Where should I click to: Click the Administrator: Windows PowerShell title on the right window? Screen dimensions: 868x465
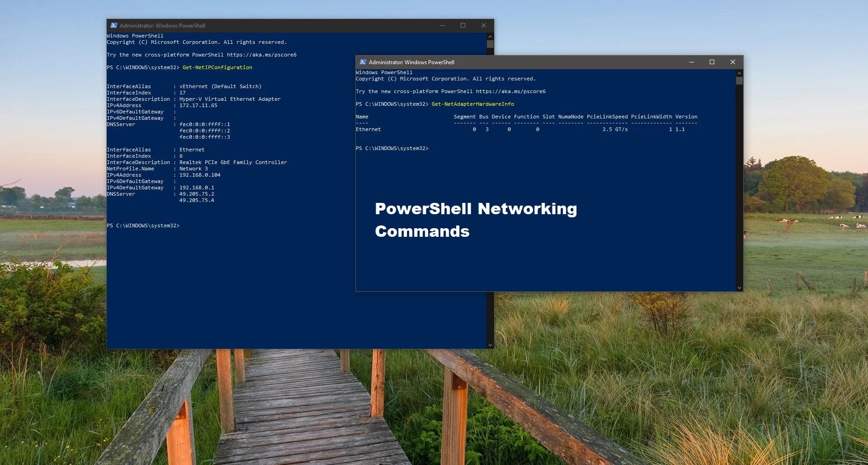(x=412, y=62)
